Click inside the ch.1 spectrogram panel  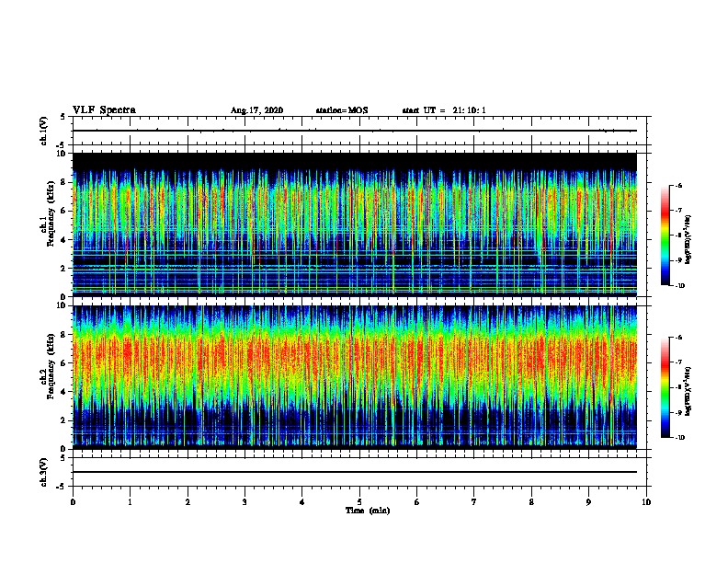tap(355, 224)
